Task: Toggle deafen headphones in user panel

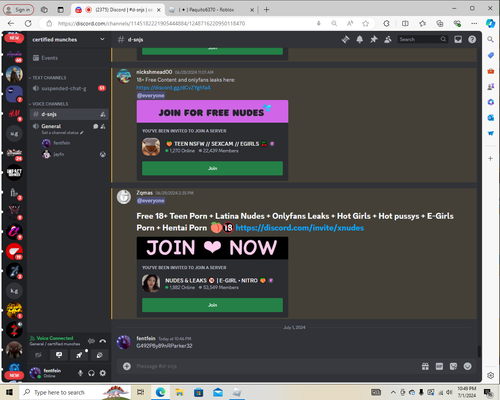Action: 91,373
